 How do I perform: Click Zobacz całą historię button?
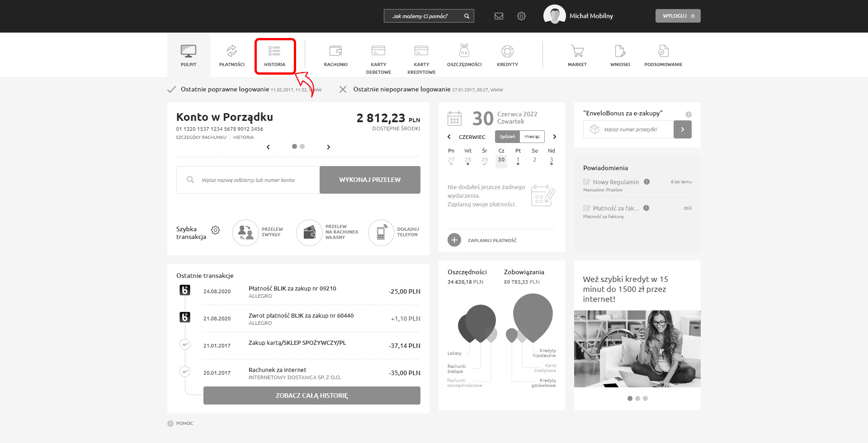pyautogui.click(x=311, y=395)
